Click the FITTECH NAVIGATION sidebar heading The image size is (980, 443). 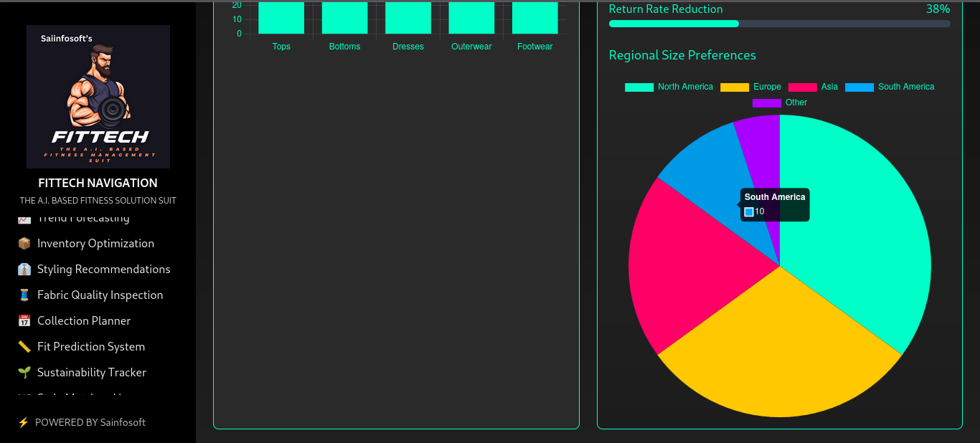tap(98, 183)
